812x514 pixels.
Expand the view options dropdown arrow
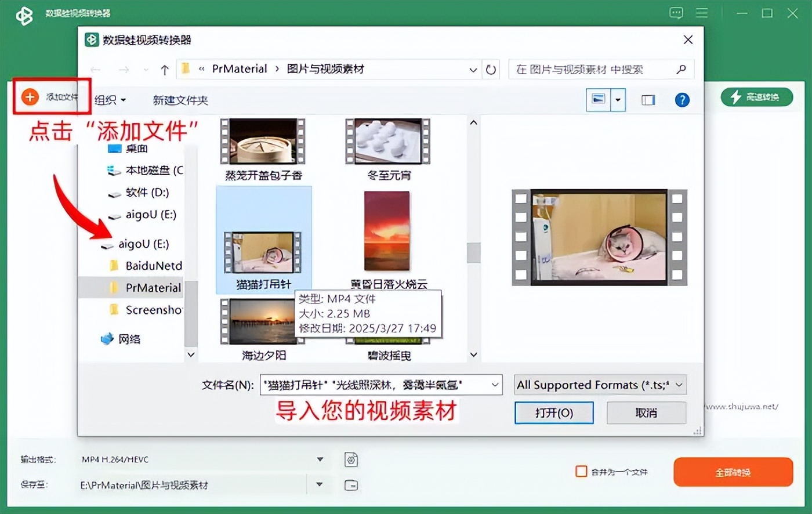[x=618, y=100]
